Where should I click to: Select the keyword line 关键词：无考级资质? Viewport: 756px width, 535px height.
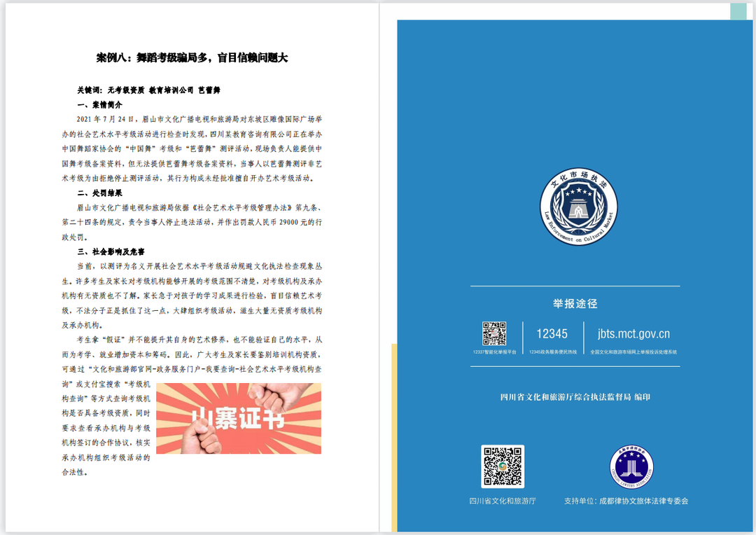tap(111, 90)
